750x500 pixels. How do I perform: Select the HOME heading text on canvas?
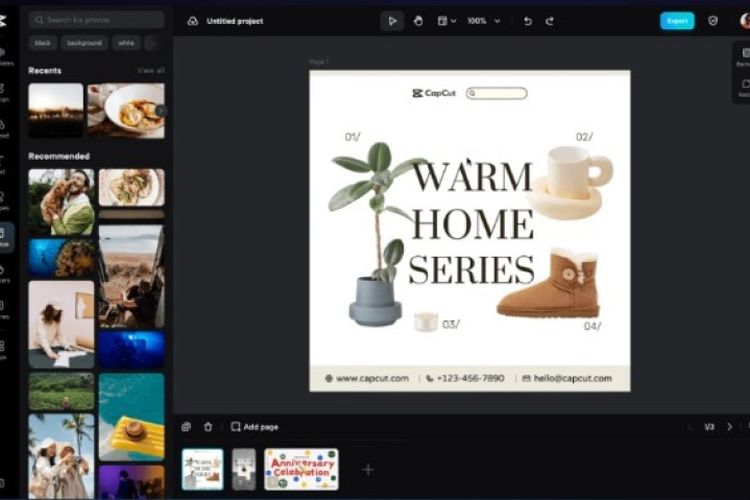pos(473,223)
